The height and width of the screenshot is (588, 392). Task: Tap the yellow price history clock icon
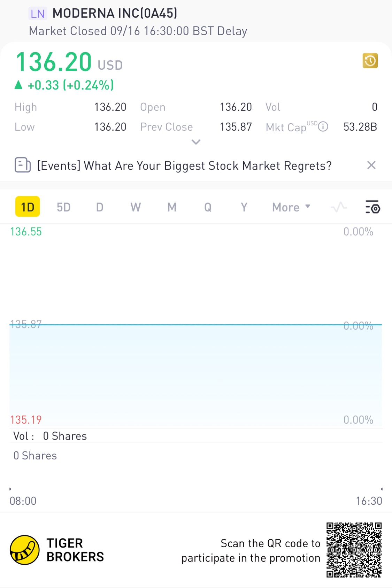(370, 61)
